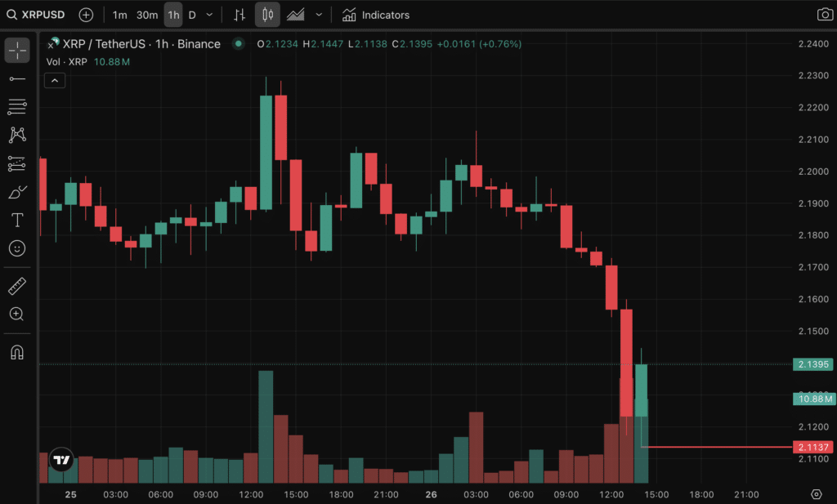Select the Fibonacci retracement tool
Viewport: 837px width, 504px height.
click(x=17, y=107)
